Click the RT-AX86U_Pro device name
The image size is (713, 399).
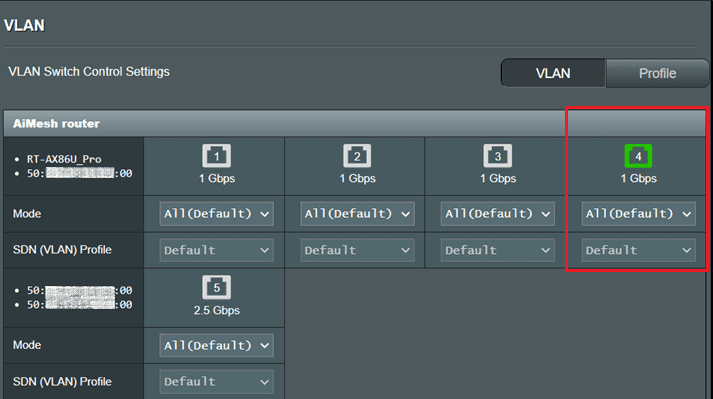coord(64,159)
